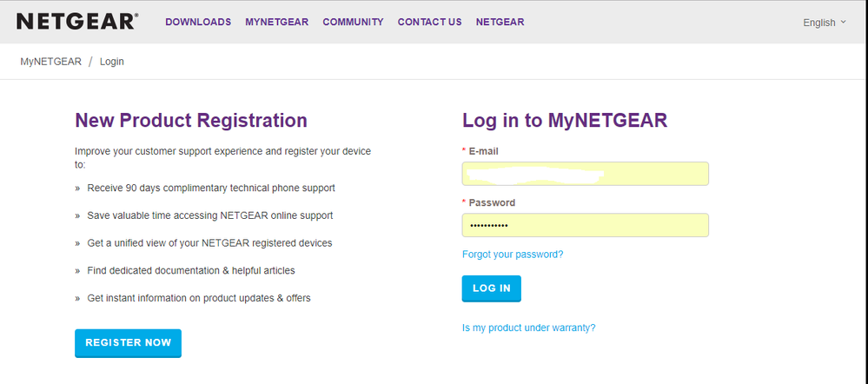868x384 pixels.
Task: Click the '90 days complimentary technical phone support' bullet
Action: coord(211,188)
